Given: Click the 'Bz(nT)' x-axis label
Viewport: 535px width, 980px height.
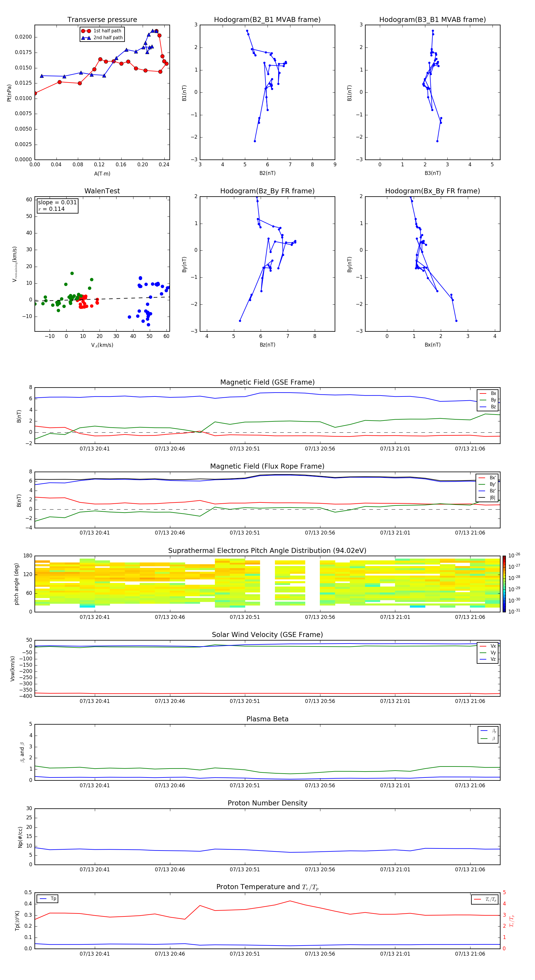Looking at the screenshot, I should [x=267, y=345].
